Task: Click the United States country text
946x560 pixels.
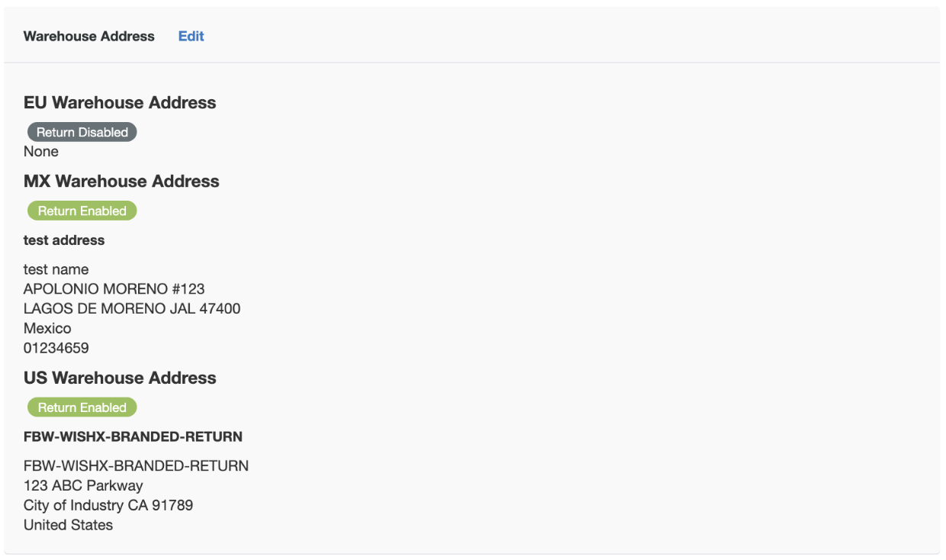Action: click(68, 526)
